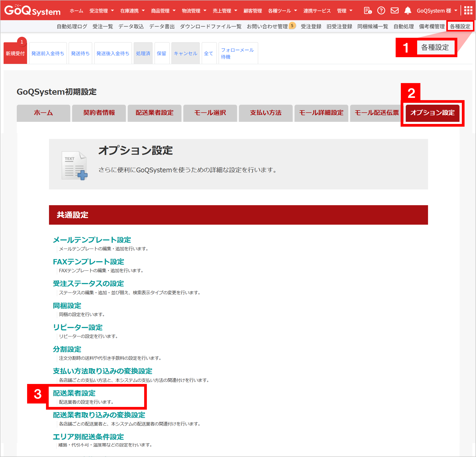
Task: Open 顧客管理 in top navigation
Action: point(253,11)
